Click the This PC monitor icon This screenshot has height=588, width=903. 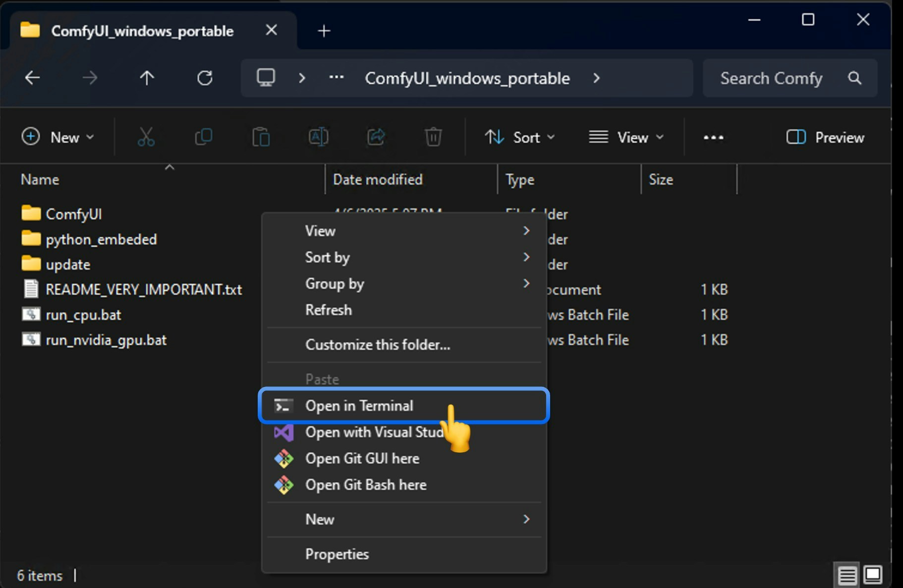266,78
